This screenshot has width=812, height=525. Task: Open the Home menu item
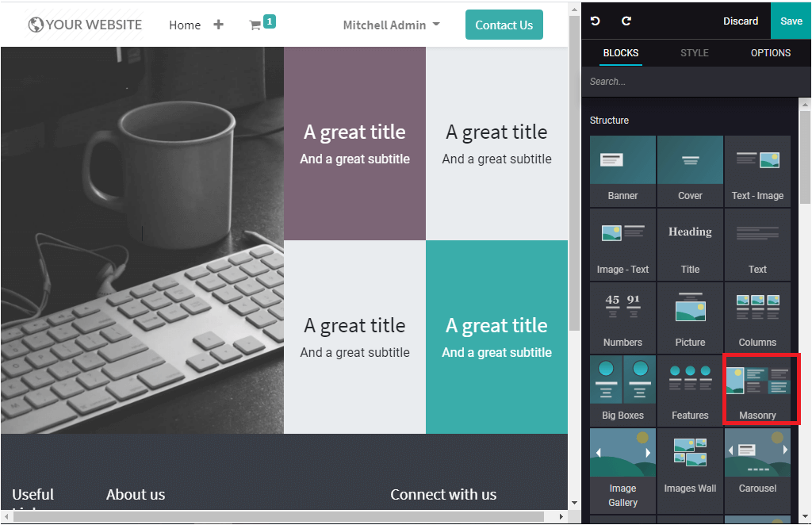(184, 25)
